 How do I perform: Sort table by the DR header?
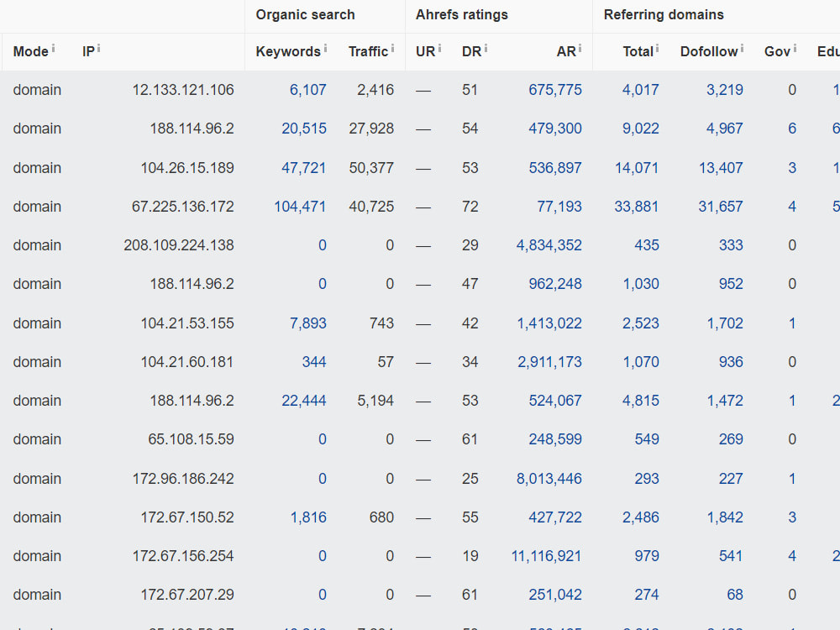[x=471, y=51]
